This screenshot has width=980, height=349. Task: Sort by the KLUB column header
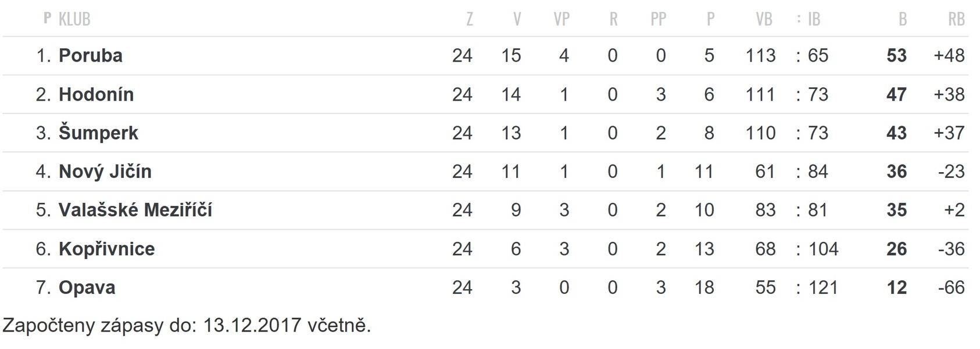pyautogui.click(x=74, y=19)
